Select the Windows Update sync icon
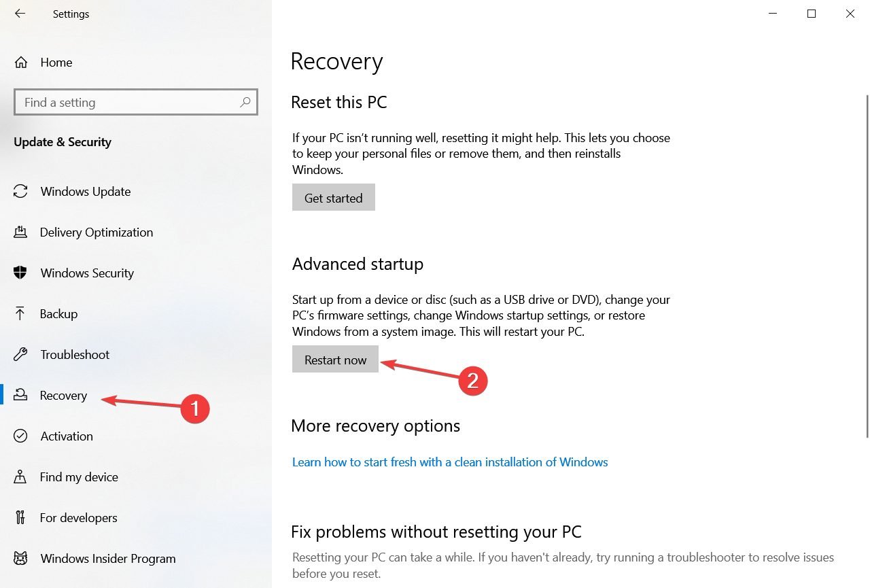 (x=20, y=192)
